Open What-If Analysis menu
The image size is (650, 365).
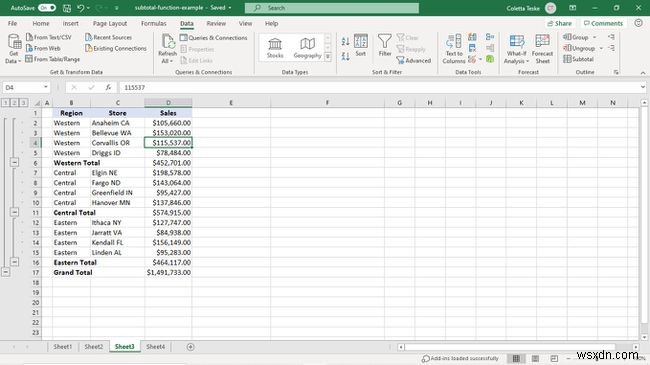click(517, 49)
